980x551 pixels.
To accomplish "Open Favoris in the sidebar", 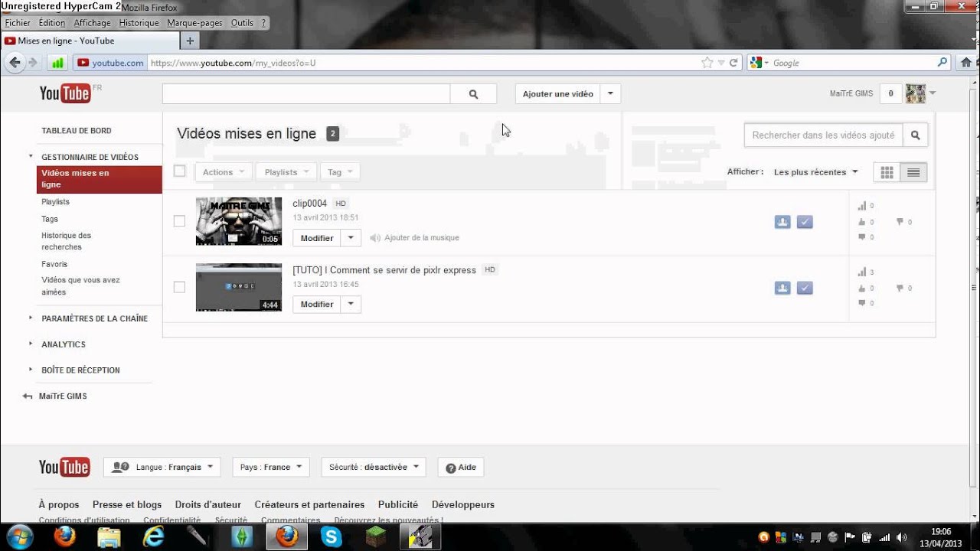I will pyautogui.click(x=54, y=264).
